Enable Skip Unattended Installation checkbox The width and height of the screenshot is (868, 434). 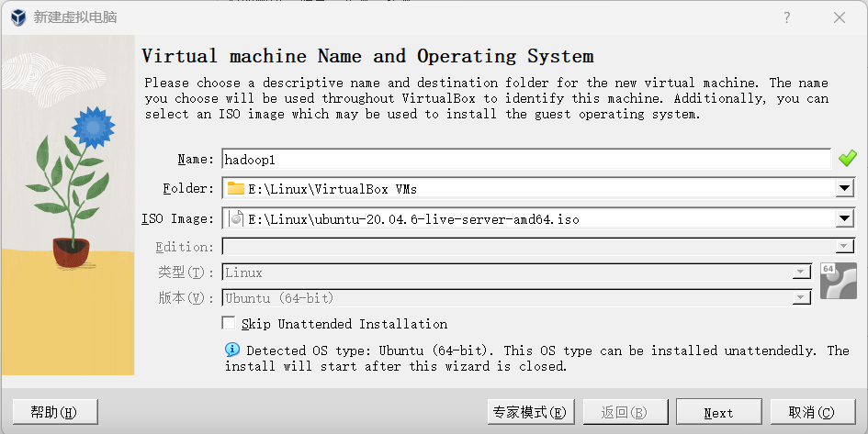tap(230, 324)
